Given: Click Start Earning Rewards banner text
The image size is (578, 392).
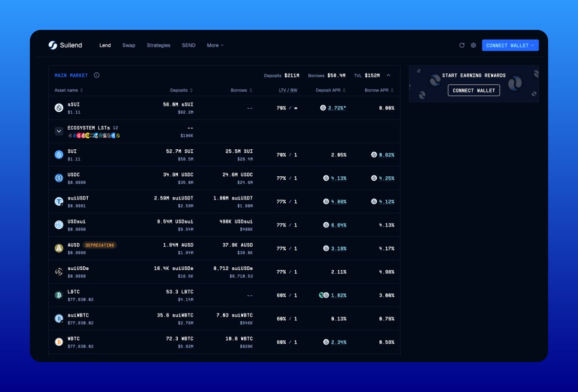Looking at the screenshot, I should 474,75.
